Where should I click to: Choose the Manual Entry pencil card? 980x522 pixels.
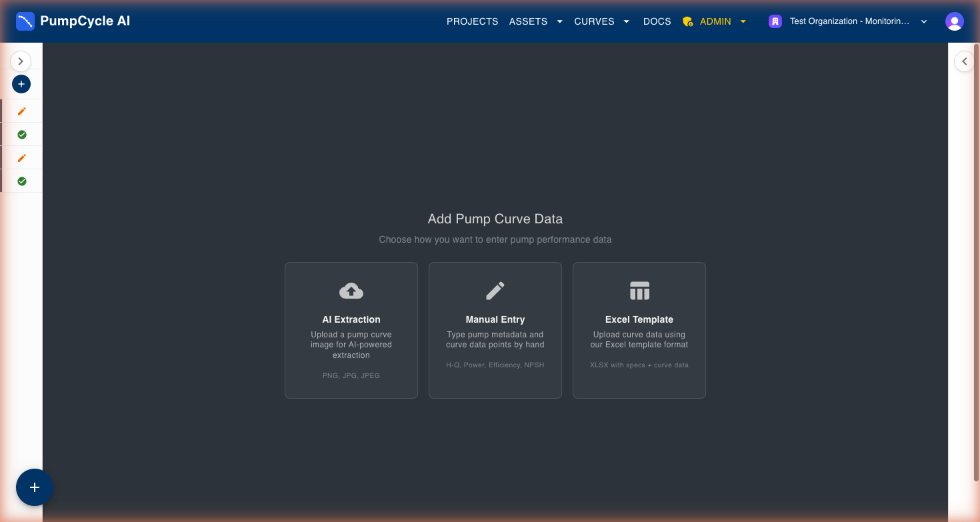495,330
